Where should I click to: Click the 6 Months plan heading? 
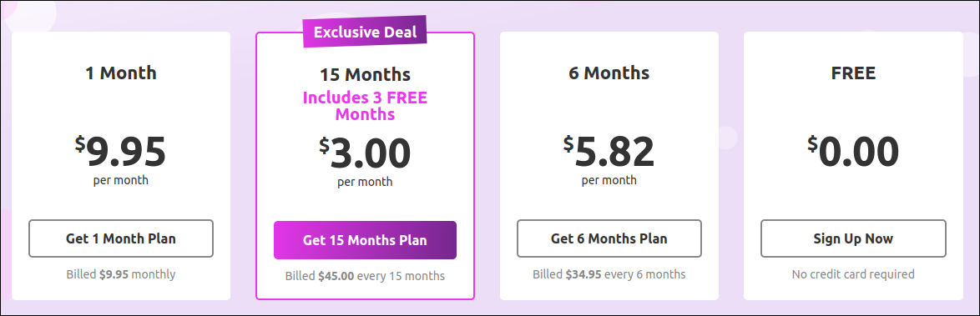pyautogui.click(x=609, y=73)
